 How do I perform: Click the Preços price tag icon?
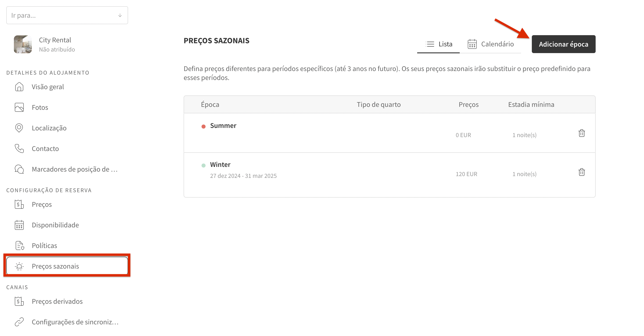click(x=19, y=204)
